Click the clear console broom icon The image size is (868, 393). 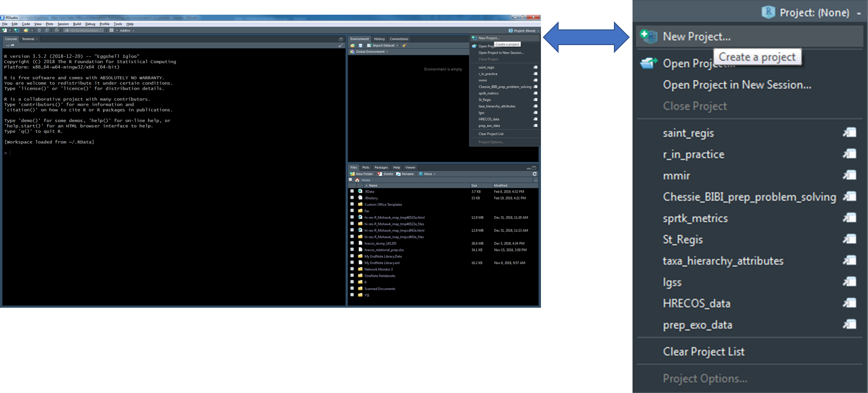(341, 45)
